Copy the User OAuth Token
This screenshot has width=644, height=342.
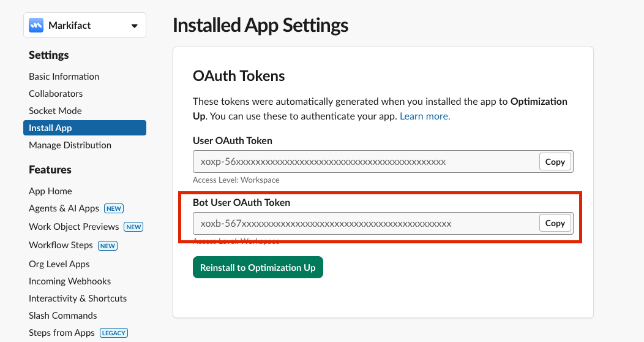[555, 162]
